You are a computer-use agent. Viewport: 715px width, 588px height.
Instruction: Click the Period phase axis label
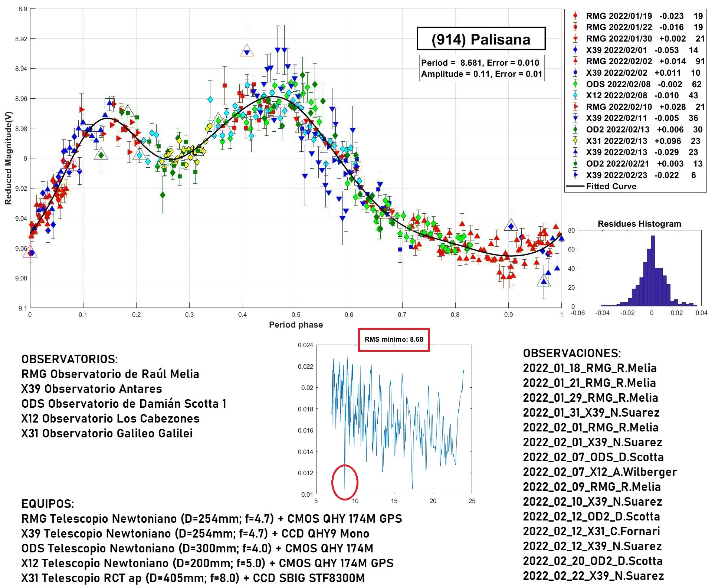pos(296,325)
